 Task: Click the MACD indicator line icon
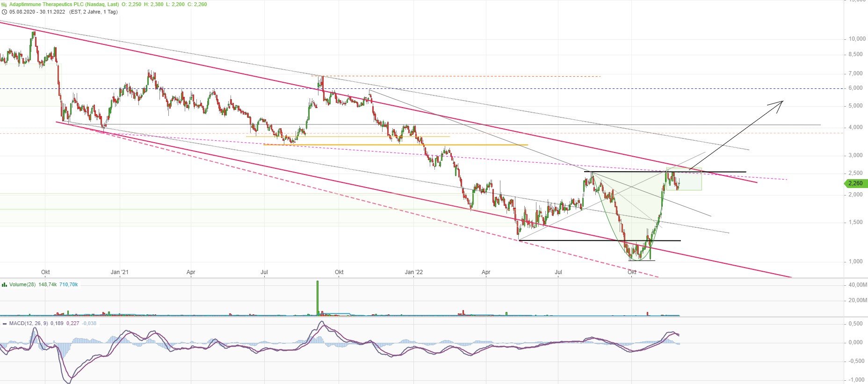click(4, 323)
